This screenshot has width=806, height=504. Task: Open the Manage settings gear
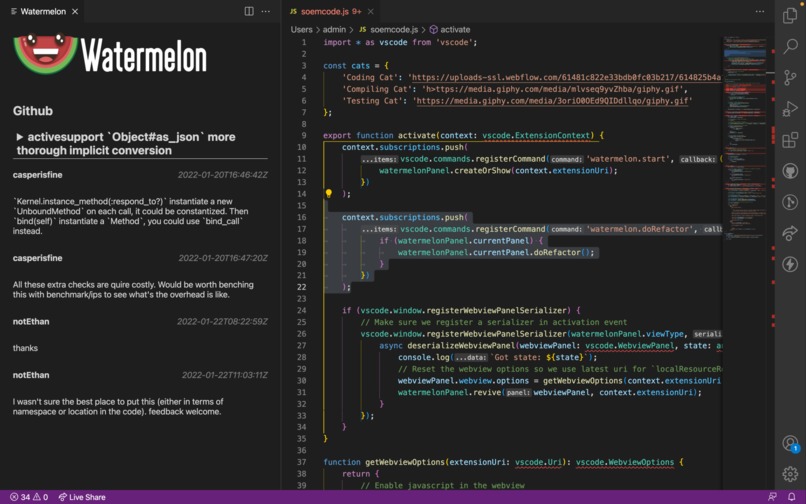(790, 474)
